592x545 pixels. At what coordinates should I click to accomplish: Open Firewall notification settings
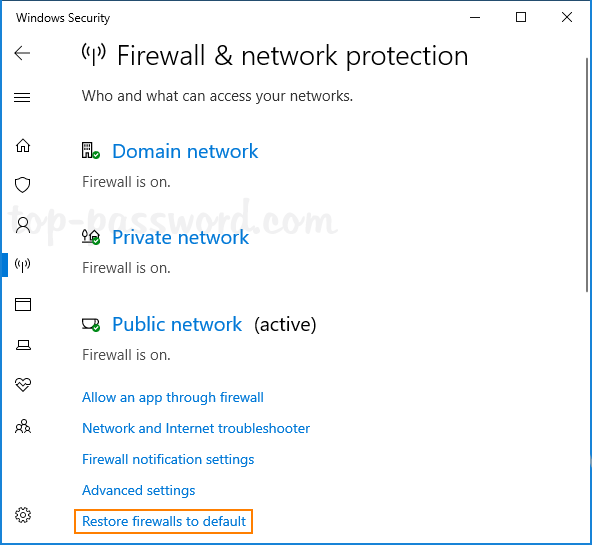point(168,459)
